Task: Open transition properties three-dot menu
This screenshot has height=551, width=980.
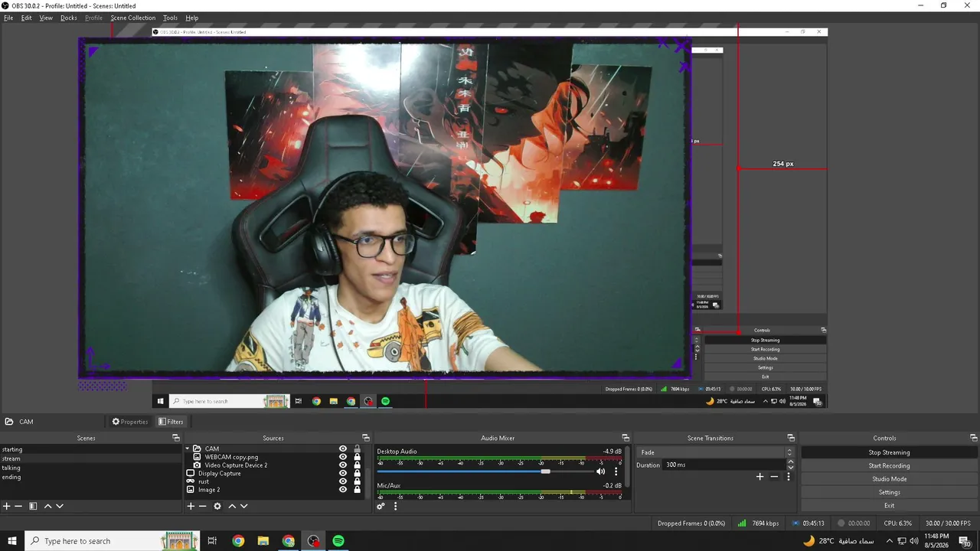Action: click(789, 477)
